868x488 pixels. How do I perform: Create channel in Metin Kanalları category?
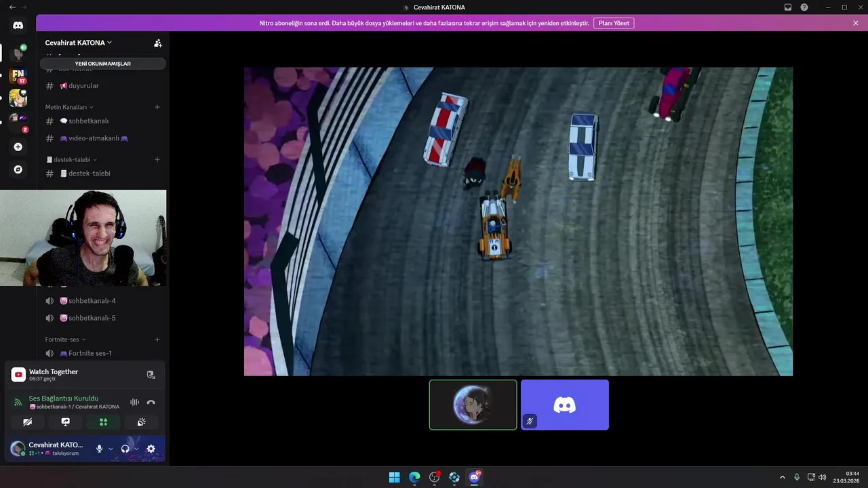157,107
